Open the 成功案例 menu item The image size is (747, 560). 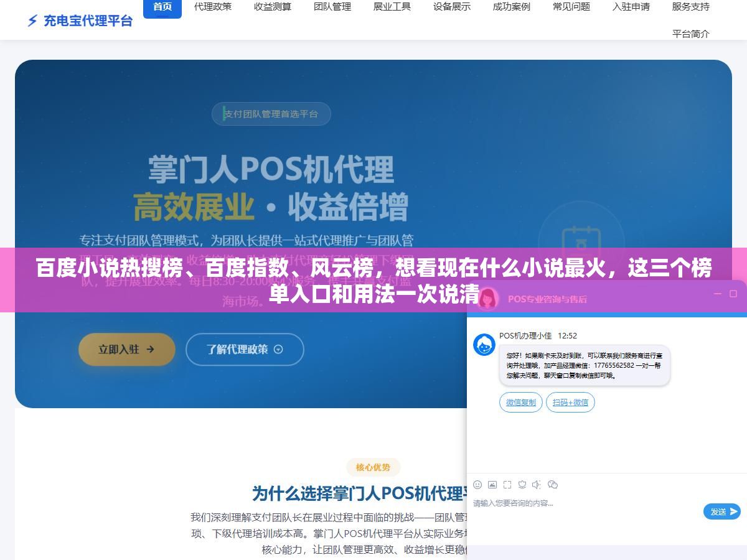(x=512, y=7)
